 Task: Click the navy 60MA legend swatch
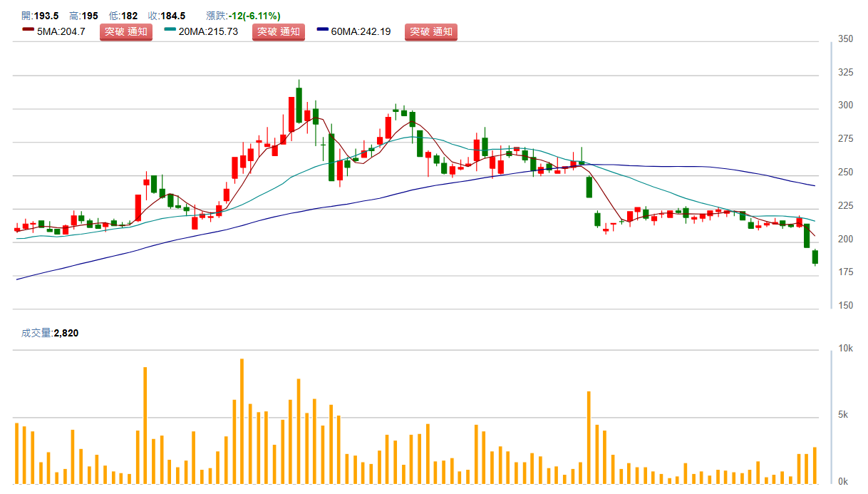[x=323, y=30]
